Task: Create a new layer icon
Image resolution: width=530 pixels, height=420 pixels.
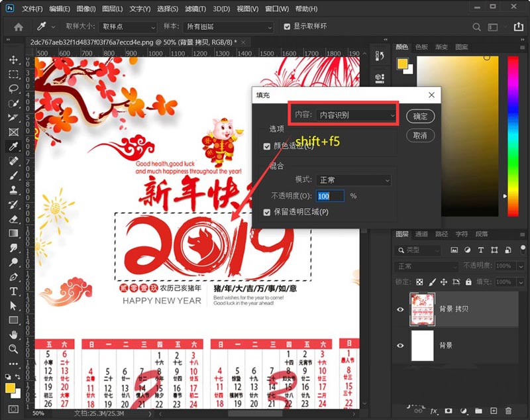Action: tap(494, 411)
